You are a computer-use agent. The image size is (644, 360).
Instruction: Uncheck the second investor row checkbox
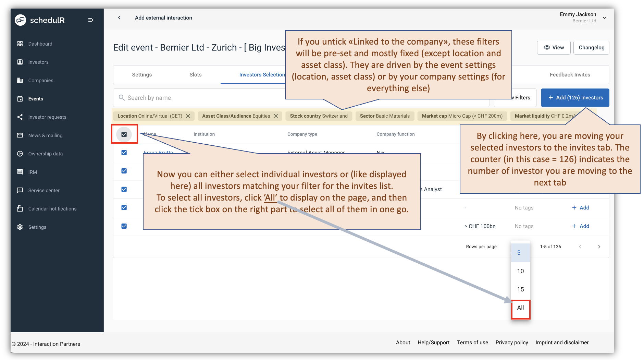(124, 171)
